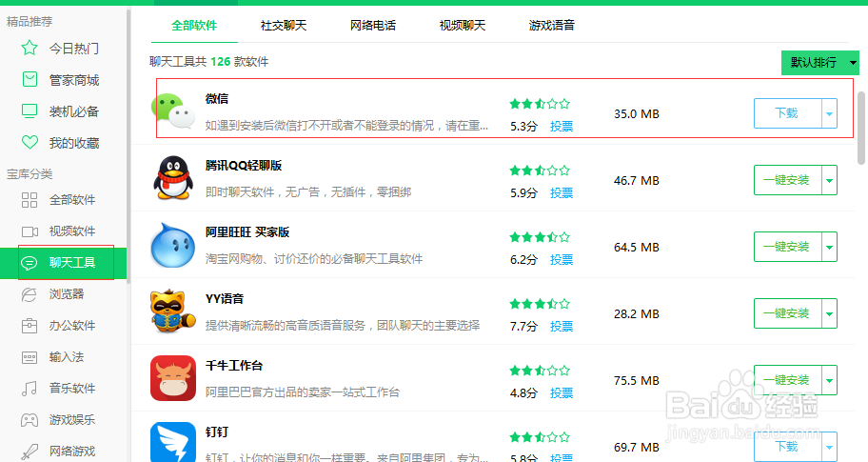Screen dimensions: 868x462
Task: Click the shopping bag icon for 管家商城
Action: click(30, 80)
